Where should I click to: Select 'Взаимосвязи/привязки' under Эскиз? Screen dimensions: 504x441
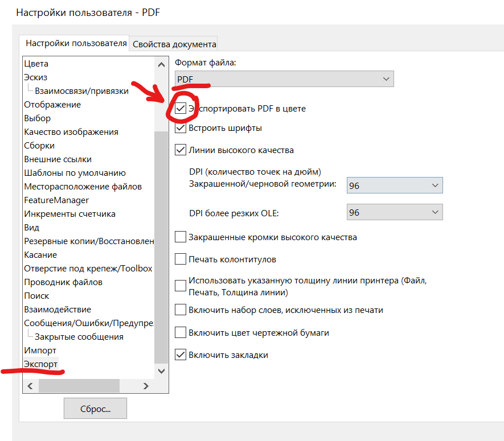coord(81,91)
